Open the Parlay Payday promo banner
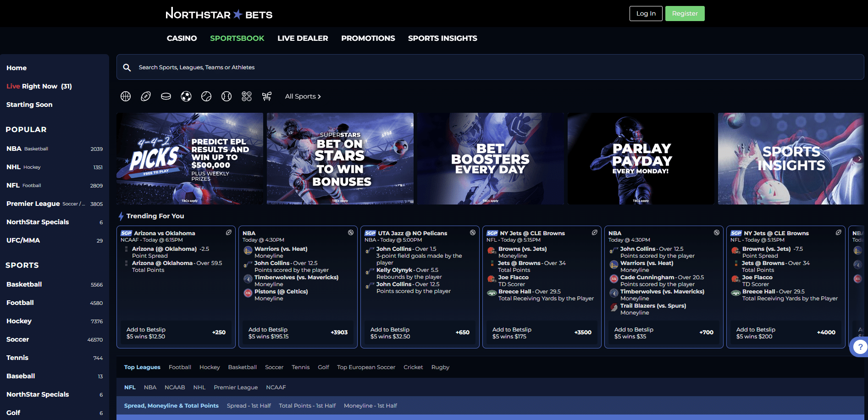 tap(641, 159)
